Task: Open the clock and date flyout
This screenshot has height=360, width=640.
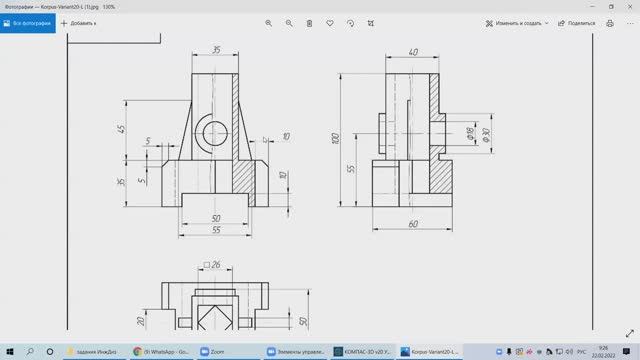Action: tap(603, 351)
